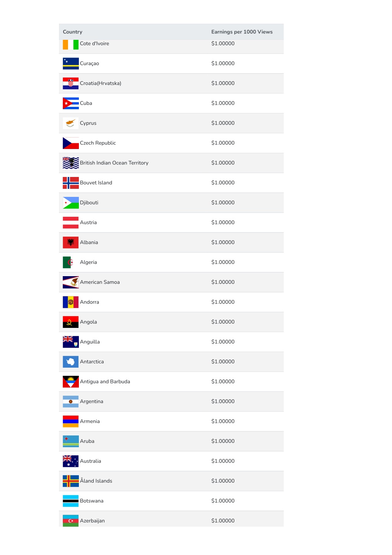Select Antigua and Barbuda text
392x555 pixels.
click(x=105, y=382)
